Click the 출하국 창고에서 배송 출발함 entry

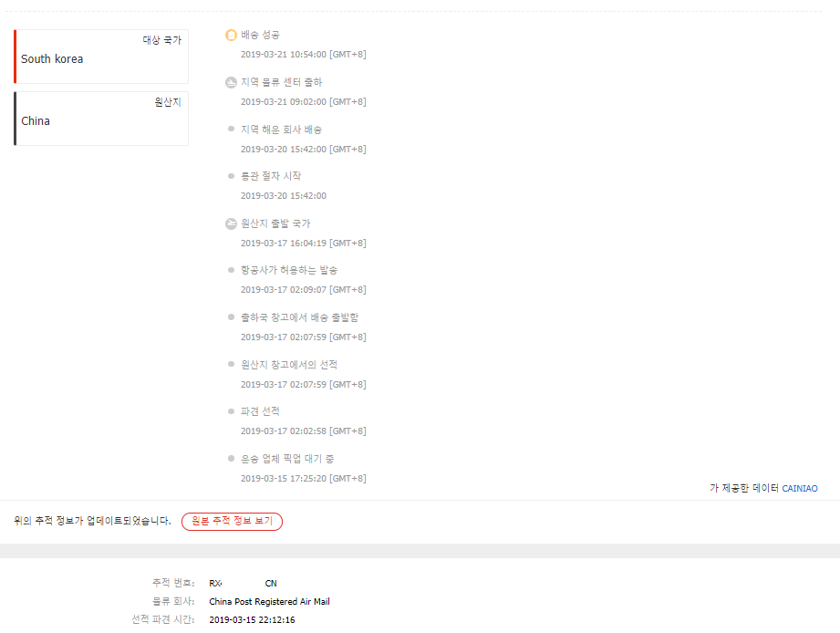pos(299,317)
